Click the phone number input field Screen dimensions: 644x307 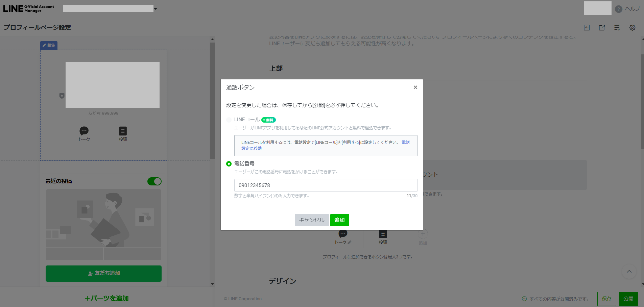(326, 185)
